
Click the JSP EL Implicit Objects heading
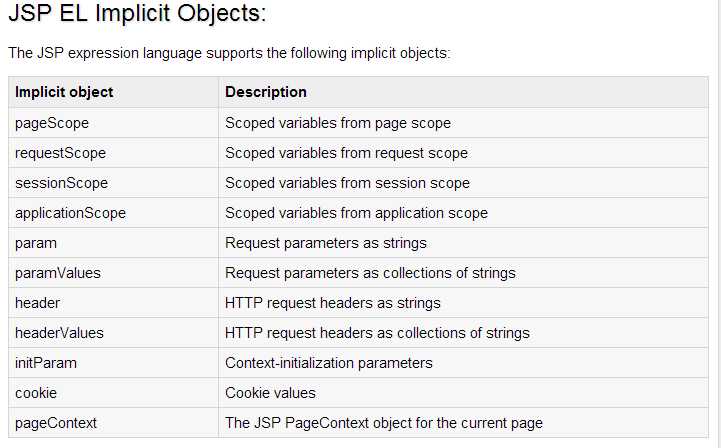[x=137, y=15]
